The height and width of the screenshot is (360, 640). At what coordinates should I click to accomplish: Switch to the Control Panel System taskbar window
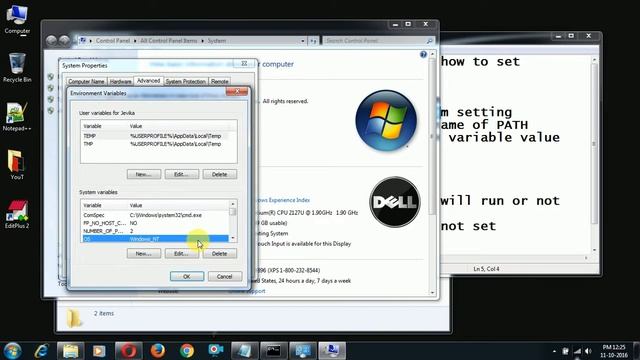[332, 351]
